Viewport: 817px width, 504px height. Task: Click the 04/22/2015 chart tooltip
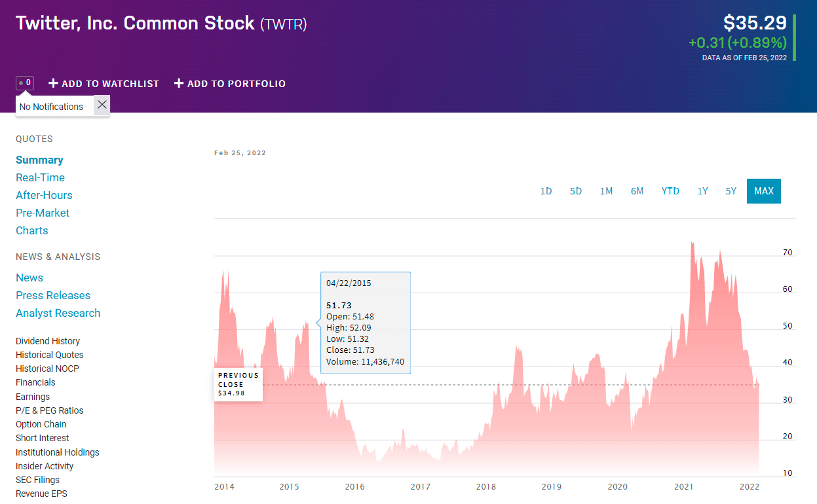(366, 323)
